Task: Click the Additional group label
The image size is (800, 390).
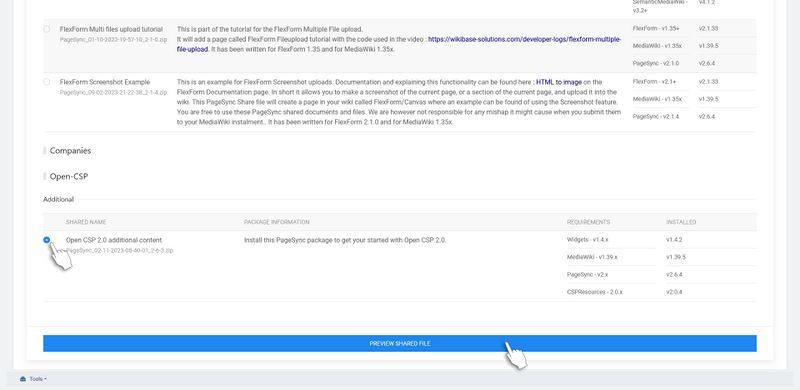Action: point(59,200)
